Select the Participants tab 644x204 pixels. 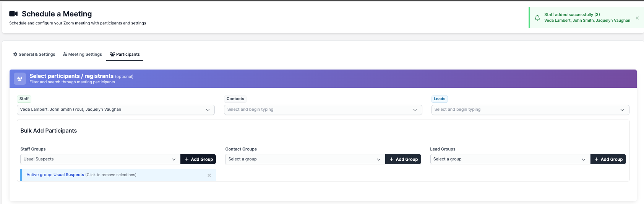[125, 54]
